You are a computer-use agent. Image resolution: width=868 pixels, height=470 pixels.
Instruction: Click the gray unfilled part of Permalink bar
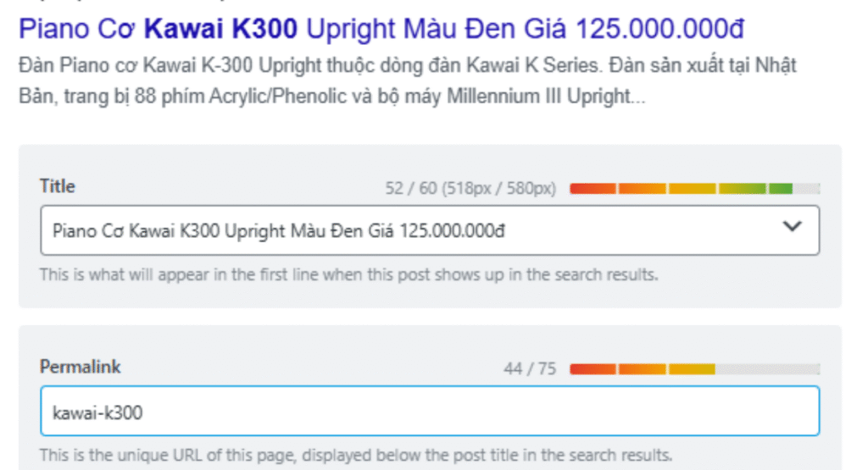(767, 368)
